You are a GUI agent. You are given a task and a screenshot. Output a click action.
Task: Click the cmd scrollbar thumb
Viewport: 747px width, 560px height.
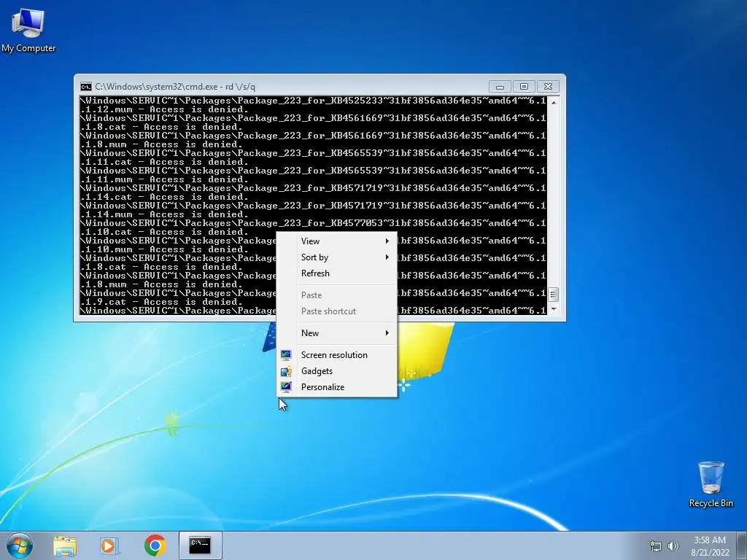553,295
